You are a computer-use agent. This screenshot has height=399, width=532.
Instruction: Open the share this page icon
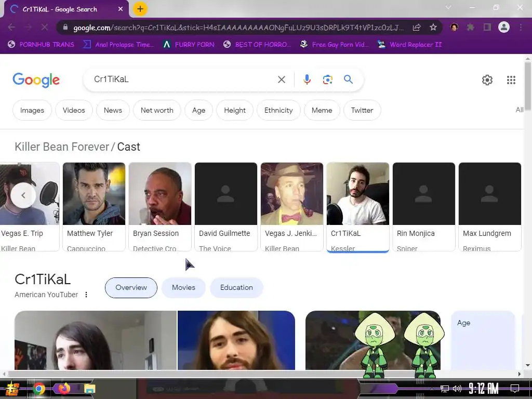tap(417, 27)
